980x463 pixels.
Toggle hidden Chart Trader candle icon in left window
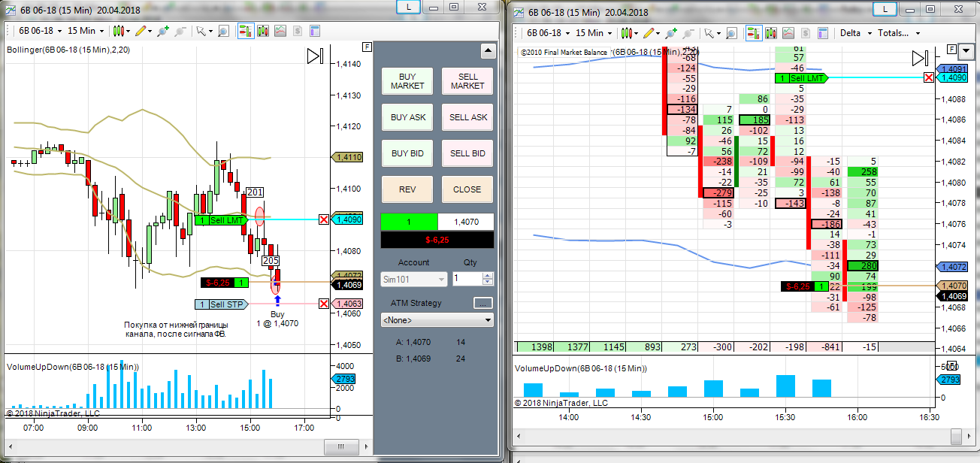coord(263,31)
